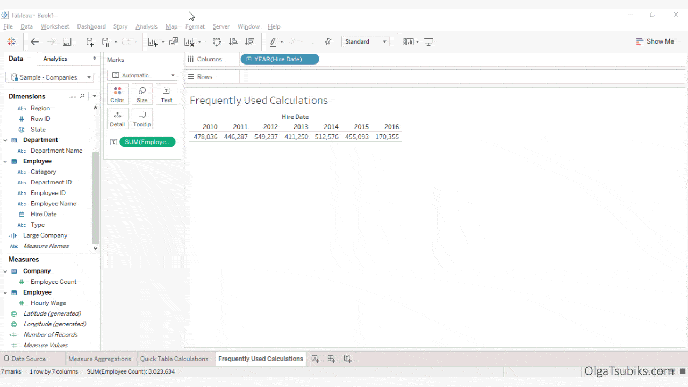Open the Automatic mark type dropdown
688x387 pixels.
point(143,75)
